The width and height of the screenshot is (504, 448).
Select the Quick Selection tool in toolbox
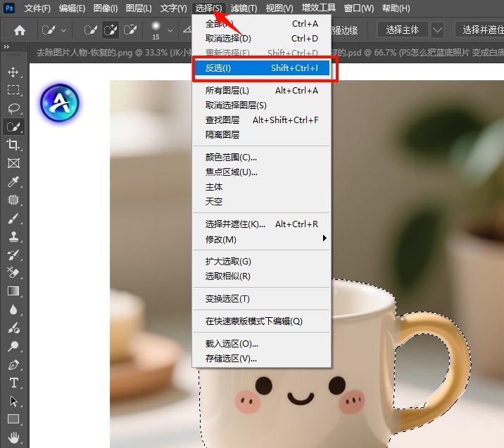coord(13,127)
